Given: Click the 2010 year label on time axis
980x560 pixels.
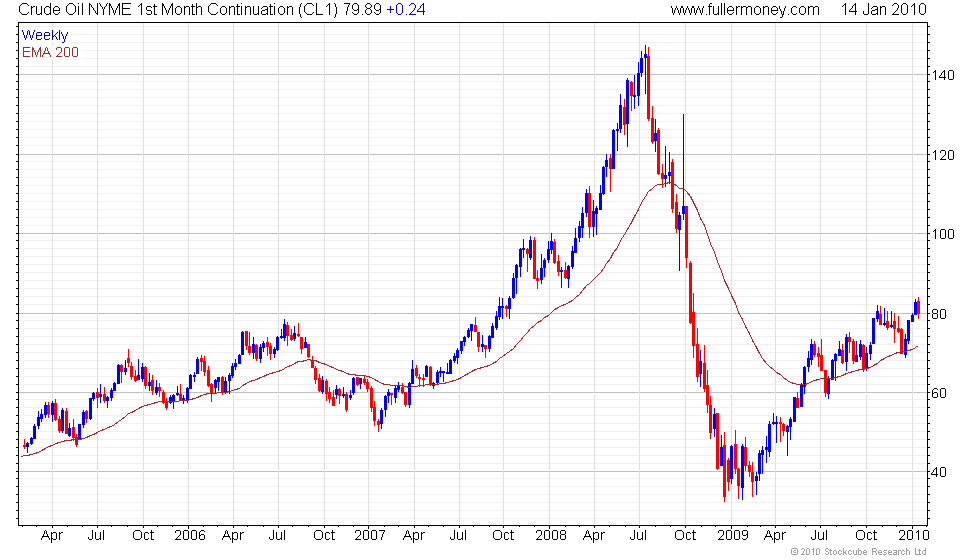Looking at the screenshot, I should 914,536.
